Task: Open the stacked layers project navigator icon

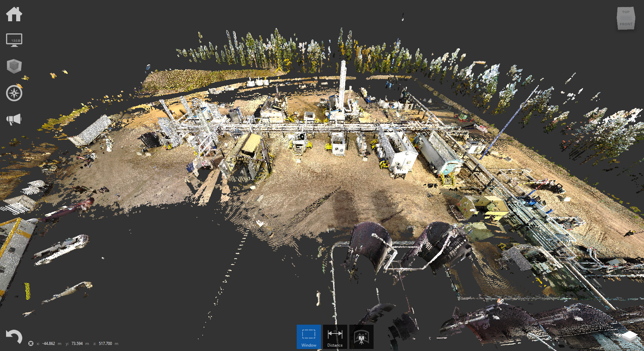Action: (630, 336)
